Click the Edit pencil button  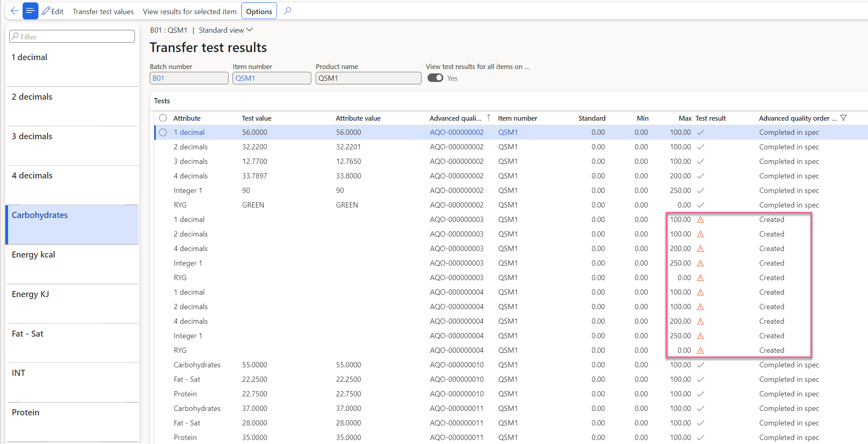53,11
